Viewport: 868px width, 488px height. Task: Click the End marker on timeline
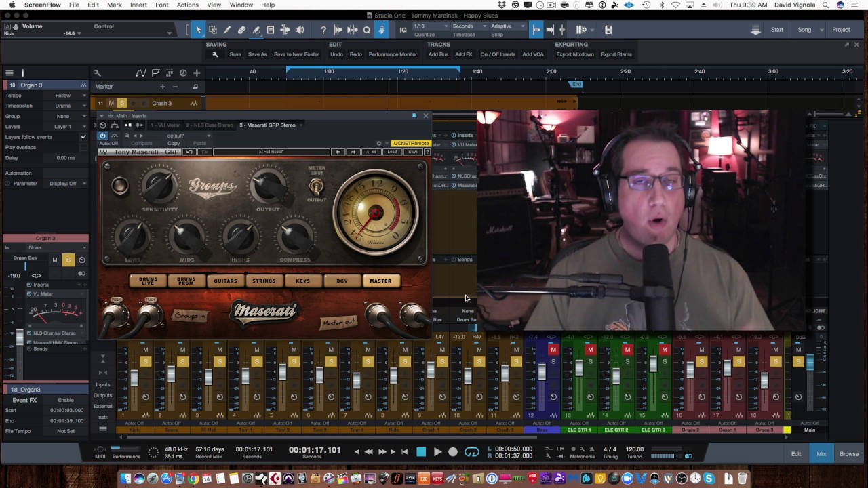coord(576,85)
